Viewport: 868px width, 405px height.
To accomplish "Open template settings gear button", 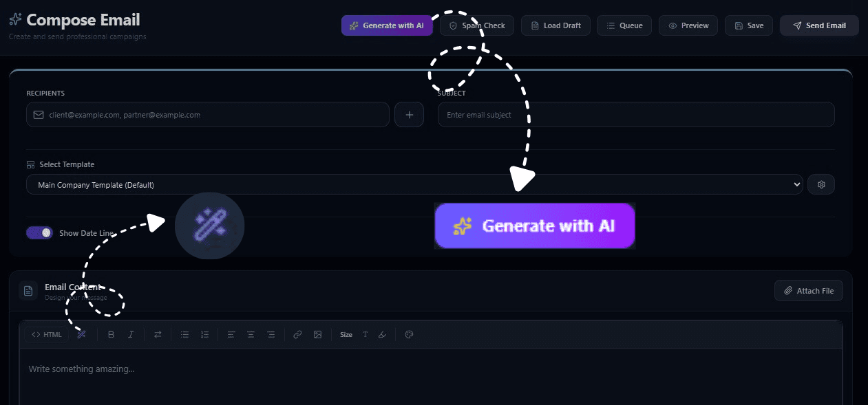I will coord(821,185).
